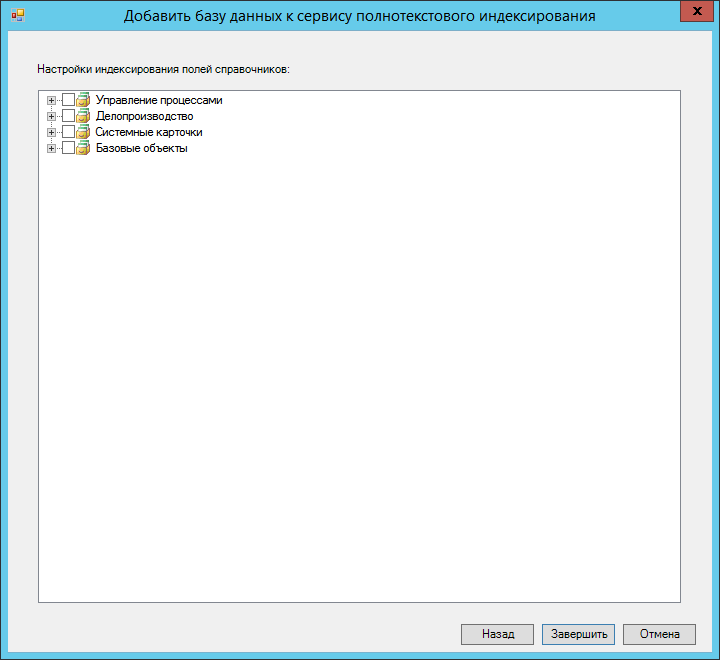Select the Системные карточки tree item label

(x=149, y=132)
